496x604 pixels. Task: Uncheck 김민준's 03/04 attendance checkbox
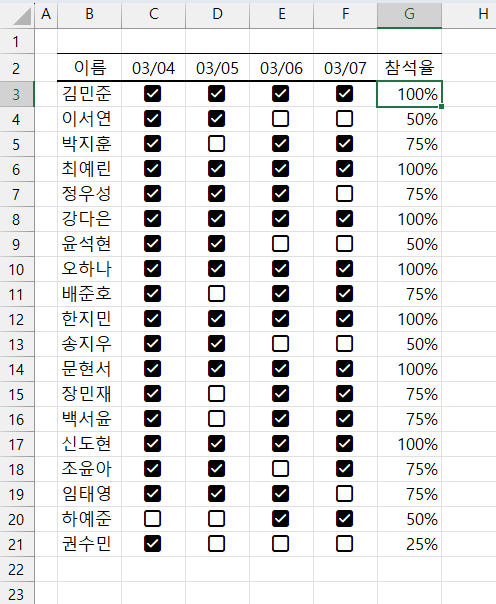152,94
